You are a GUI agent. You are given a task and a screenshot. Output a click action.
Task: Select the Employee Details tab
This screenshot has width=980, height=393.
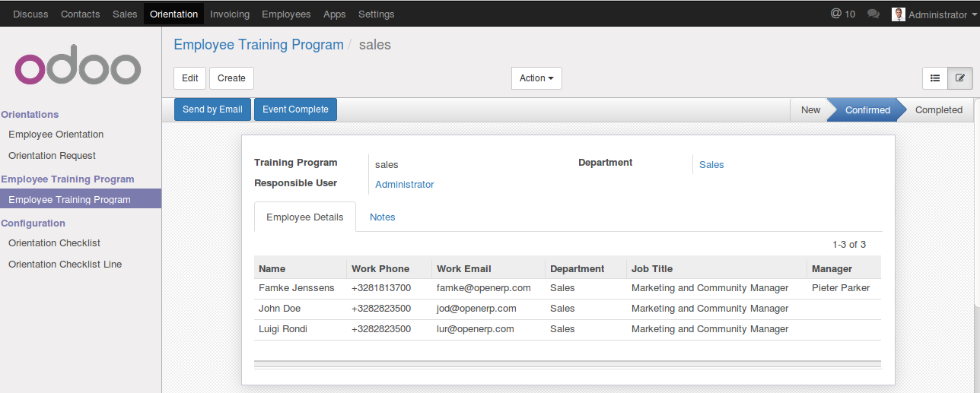pos(304,217)
